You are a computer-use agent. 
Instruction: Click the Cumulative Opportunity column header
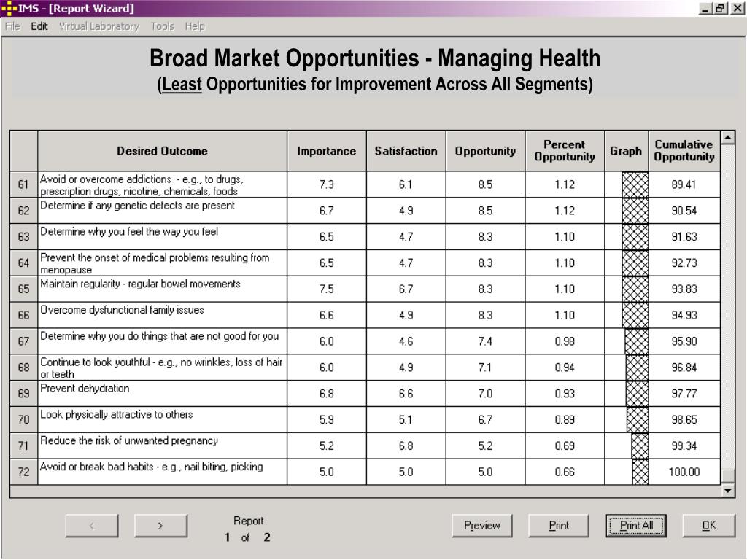coord(684,151)
